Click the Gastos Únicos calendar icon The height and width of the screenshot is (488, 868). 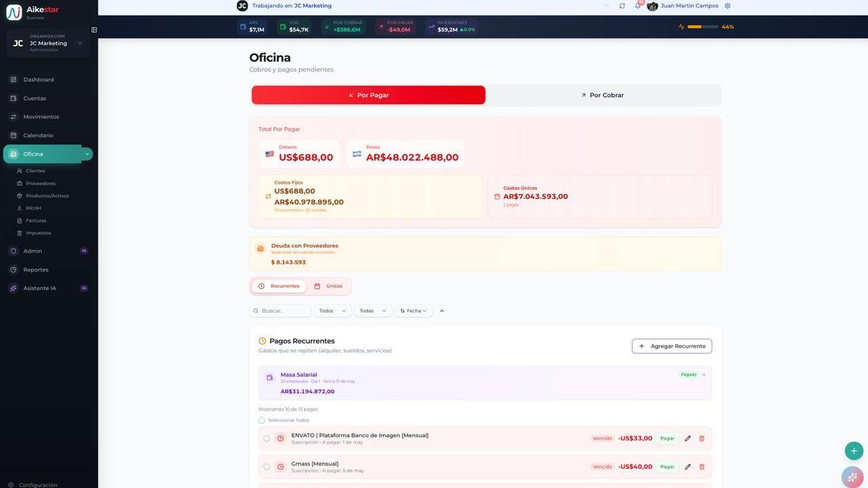point(497,197)
